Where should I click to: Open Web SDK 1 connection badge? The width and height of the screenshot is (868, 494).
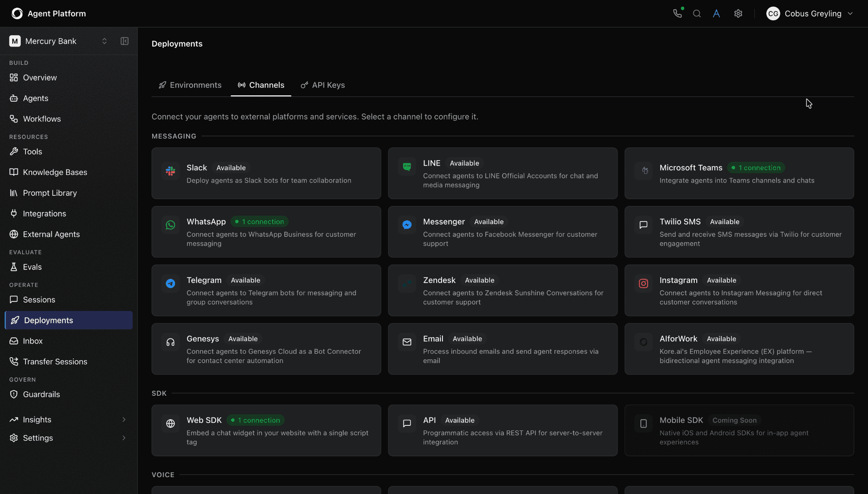256,420
